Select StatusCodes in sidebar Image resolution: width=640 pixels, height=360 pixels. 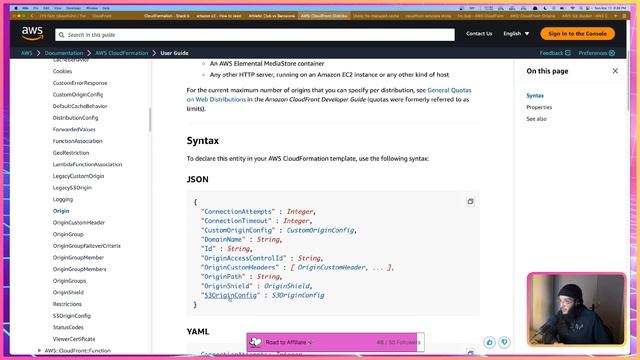68,328
